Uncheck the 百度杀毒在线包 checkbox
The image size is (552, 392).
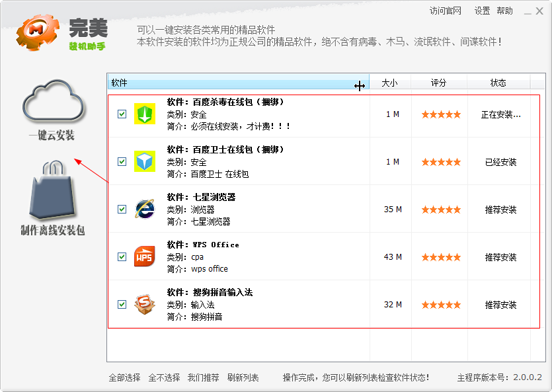[x=121, y=114]
